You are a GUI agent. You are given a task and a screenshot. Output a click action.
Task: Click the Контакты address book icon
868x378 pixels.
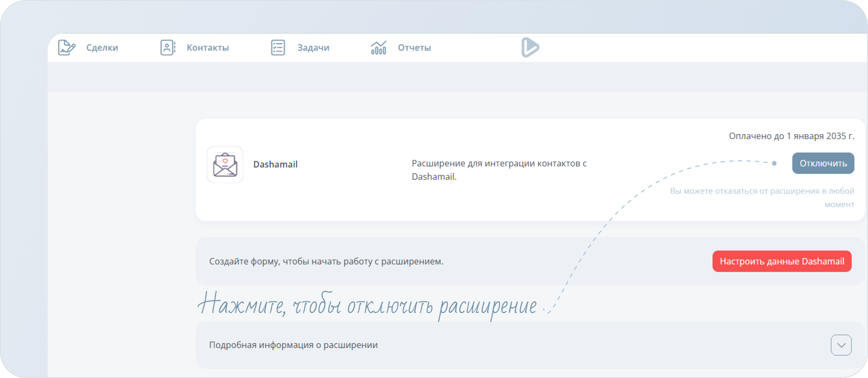pyautogui.click(x=168, y=47)
